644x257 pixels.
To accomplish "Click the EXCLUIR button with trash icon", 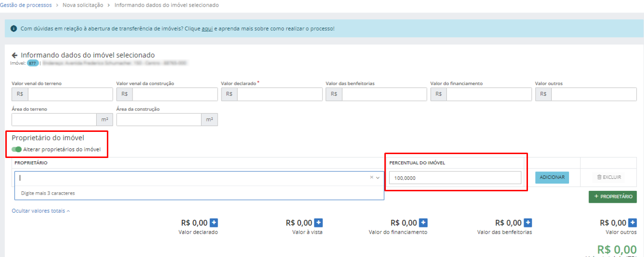I will coord(608,177).
